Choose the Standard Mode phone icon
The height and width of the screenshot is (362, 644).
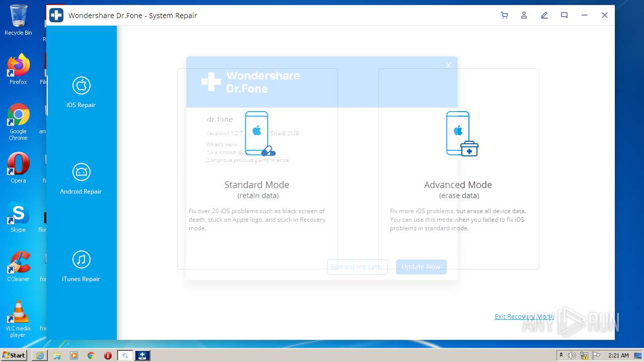[259, 134]
